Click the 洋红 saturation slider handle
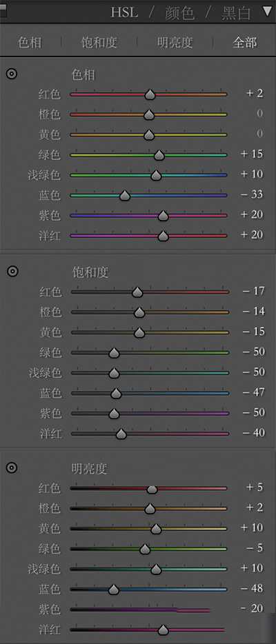 coord(121,434)
